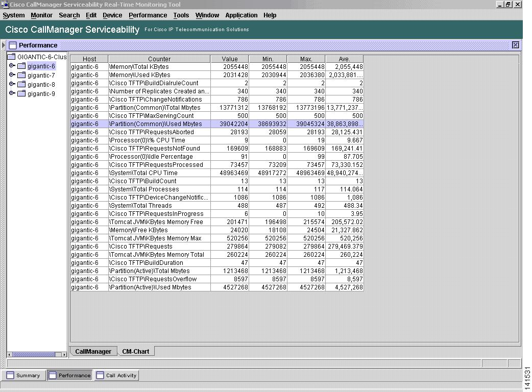
Task: Open the Monitor menu
Action: click(x=41, y=15)
